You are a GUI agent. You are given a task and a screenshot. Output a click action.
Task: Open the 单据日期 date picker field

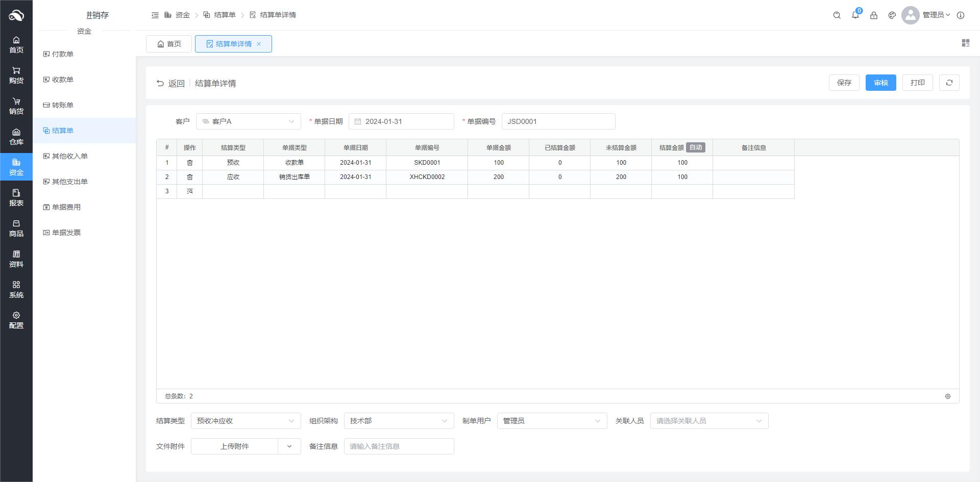point(401,121)
